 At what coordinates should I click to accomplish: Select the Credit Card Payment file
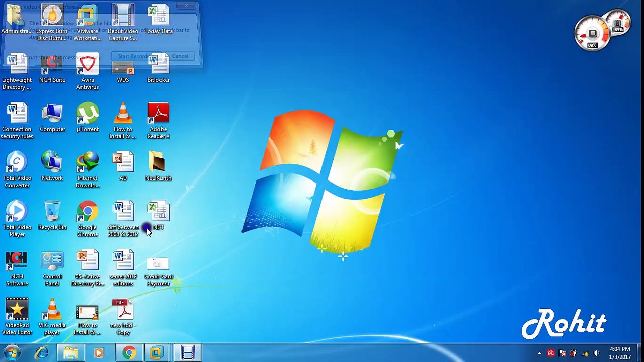coord(158,272)
